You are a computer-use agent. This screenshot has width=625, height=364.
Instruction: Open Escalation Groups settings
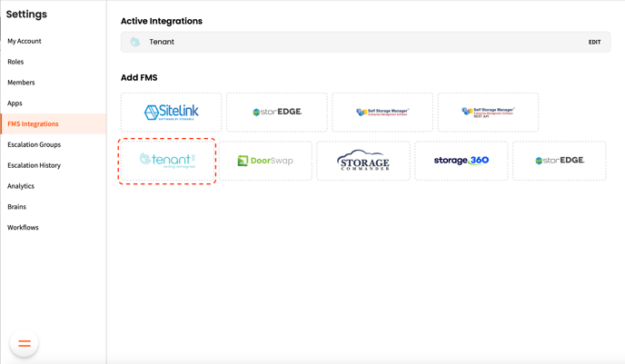(x=34, y=144)
